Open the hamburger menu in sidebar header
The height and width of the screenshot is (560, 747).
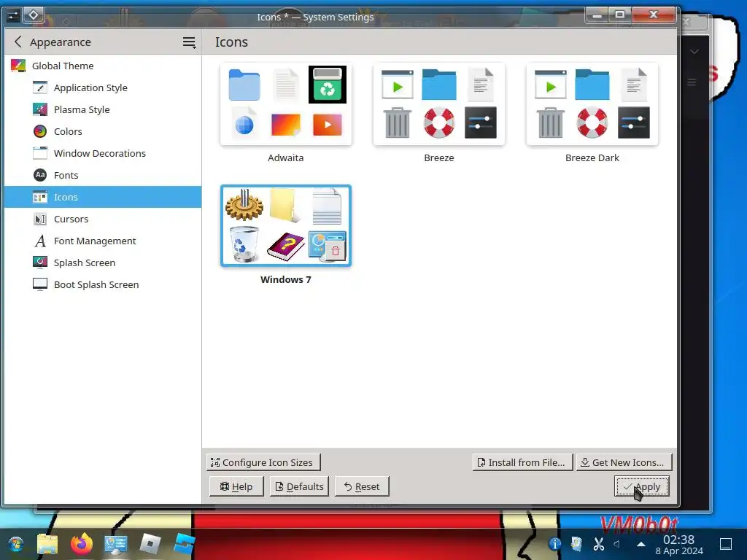pyautogui.click(x=189, y=42)
